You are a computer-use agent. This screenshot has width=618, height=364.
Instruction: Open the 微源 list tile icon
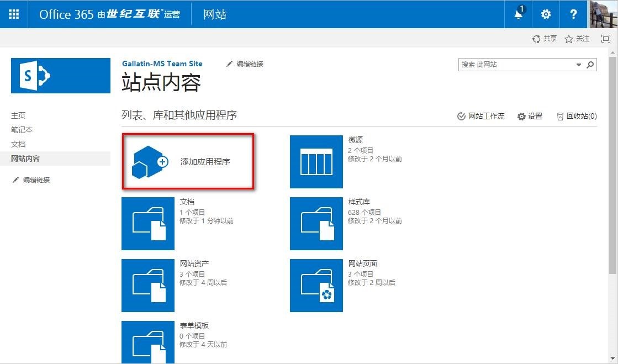click(x=316, y=162)
